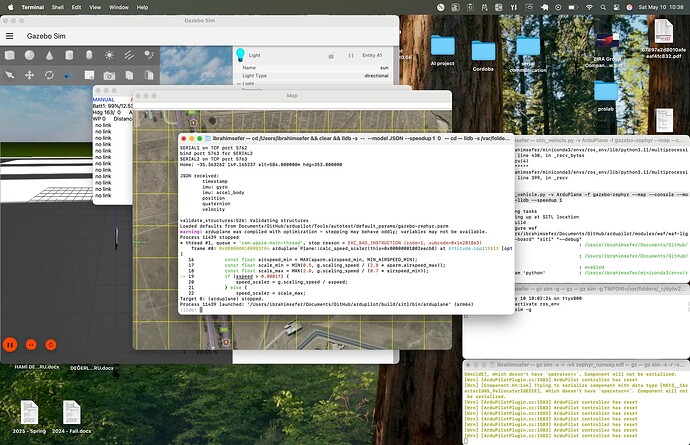This screenshot has width=690, height=445.
Task: Open the Gazebo Sim hamburger menu
Action: [9, 36]
